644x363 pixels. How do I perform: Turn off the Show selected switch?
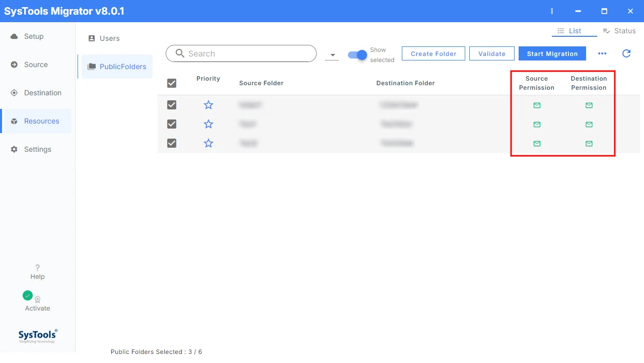coord(357,54)
